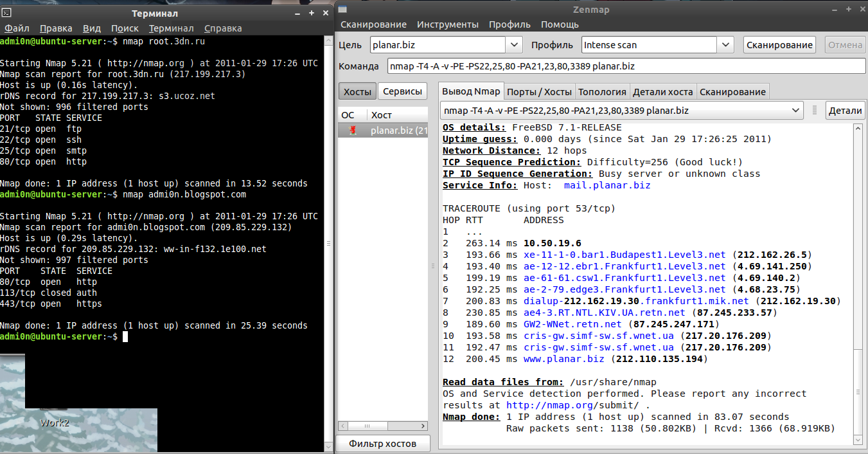The image size is (868, 454).
Task: Click the horizontal scrollbar under the hosts list
Action: pos(383,425)
